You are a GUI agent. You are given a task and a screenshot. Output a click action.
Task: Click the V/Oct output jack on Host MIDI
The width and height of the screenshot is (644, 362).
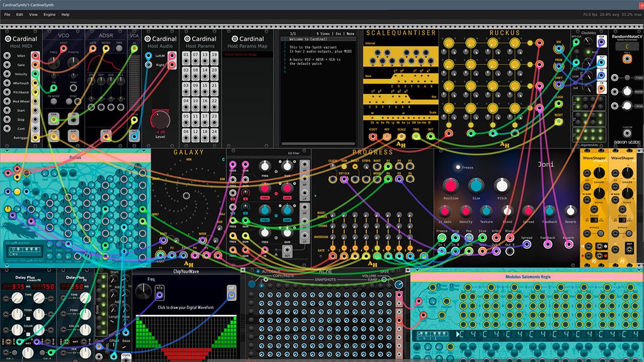click(35, 56)
